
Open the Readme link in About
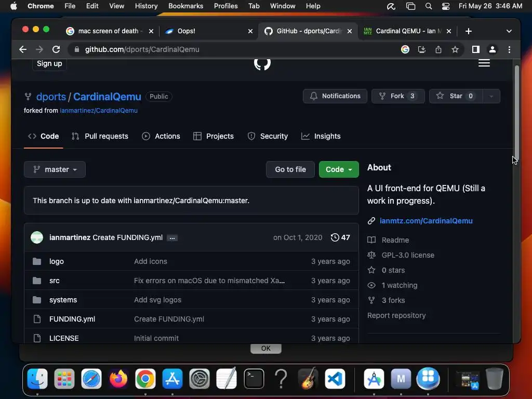[x=395, y=240]
